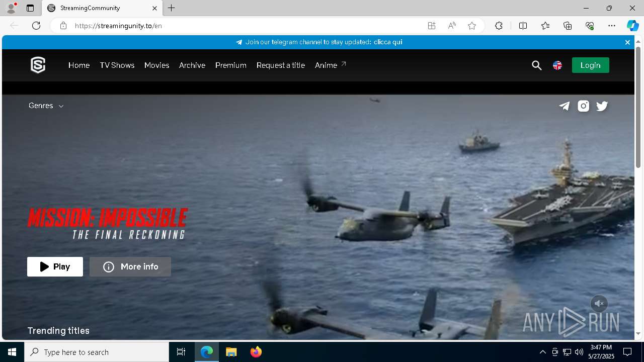
Task: Open the Twitter social icon
Action: (x=602, y=106)
